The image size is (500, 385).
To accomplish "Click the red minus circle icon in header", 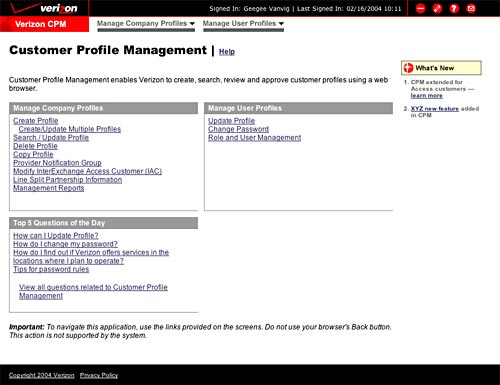I will pos(421,8).
